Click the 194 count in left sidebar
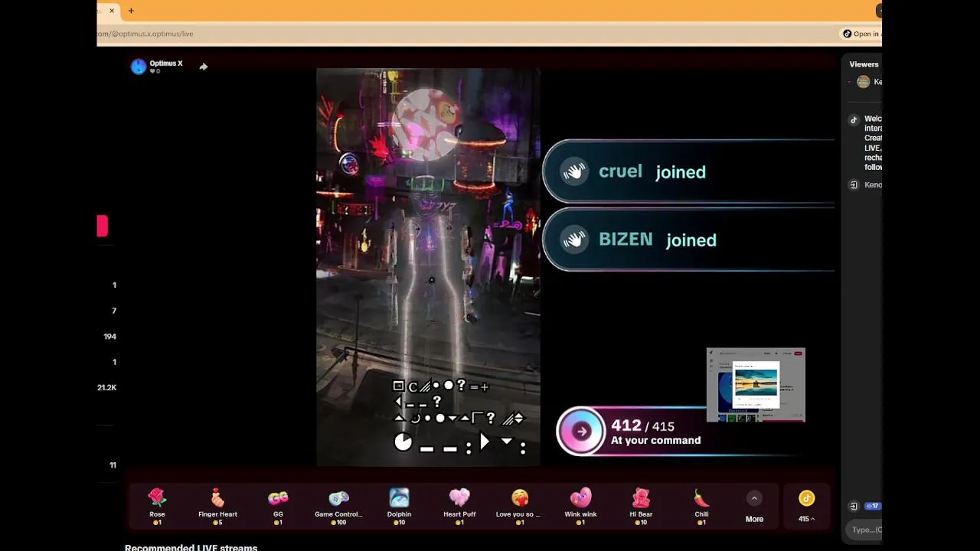Viewport: 980px width, 551px height. 110,337
